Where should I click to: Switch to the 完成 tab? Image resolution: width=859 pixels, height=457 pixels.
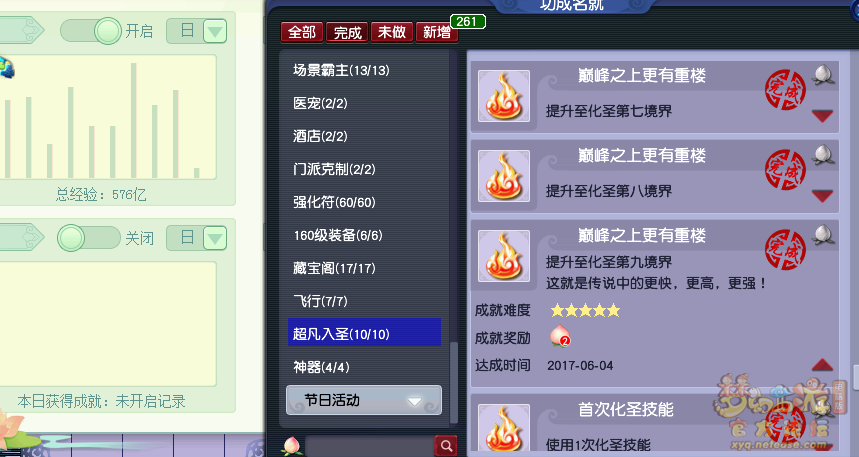(347, 32)
